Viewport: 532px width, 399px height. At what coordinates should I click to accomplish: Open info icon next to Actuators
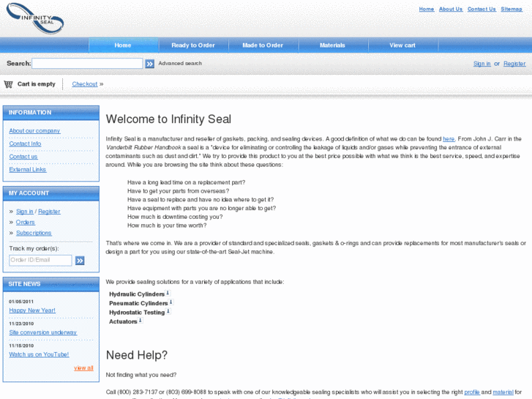[140, 320]
